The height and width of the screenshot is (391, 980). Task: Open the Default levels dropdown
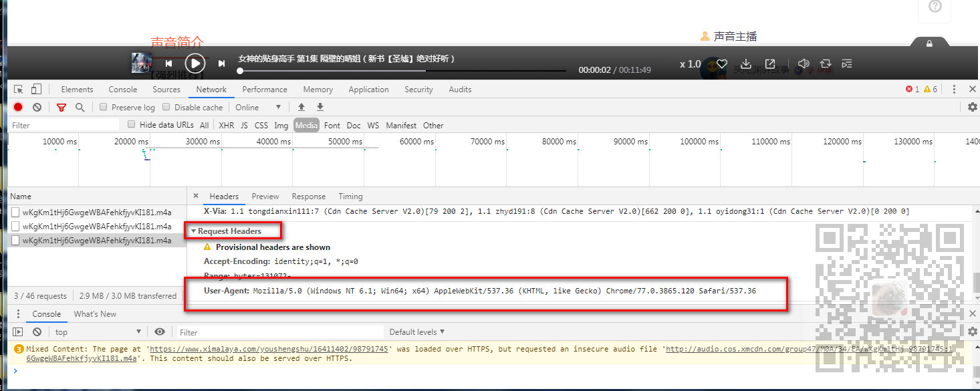point(416,332)
